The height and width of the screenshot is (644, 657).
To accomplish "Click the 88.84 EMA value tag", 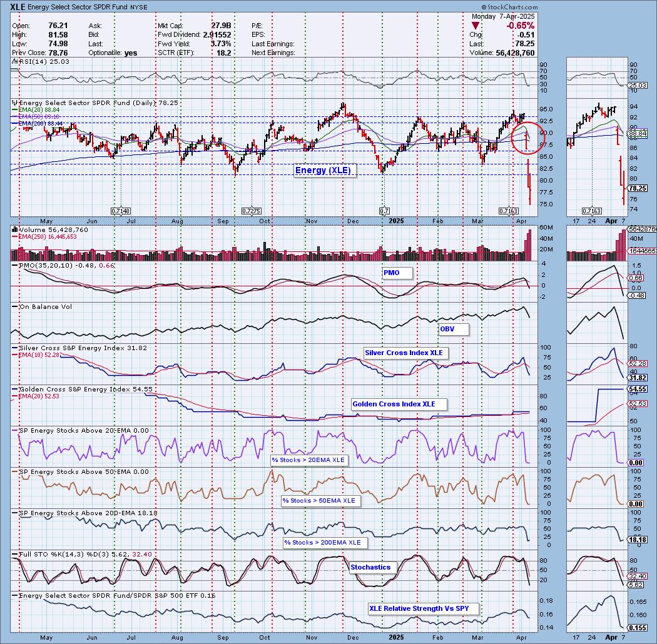I will click(638, 134).
